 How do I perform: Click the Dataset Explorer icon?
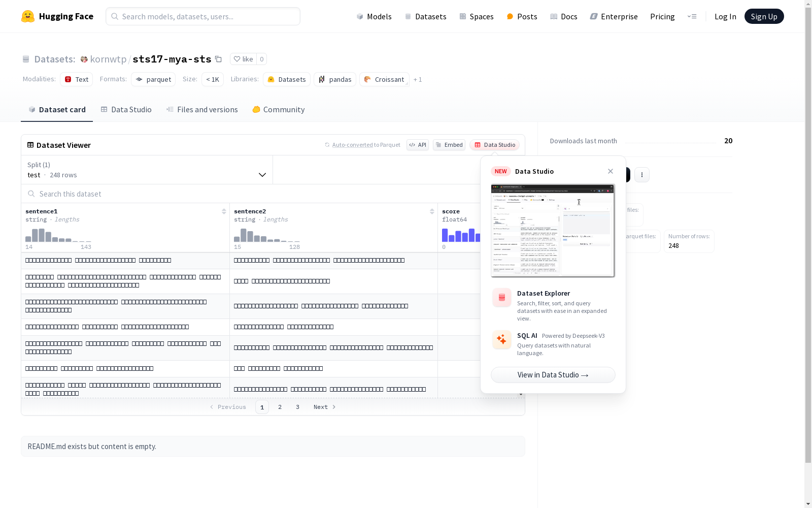point(501,297)
